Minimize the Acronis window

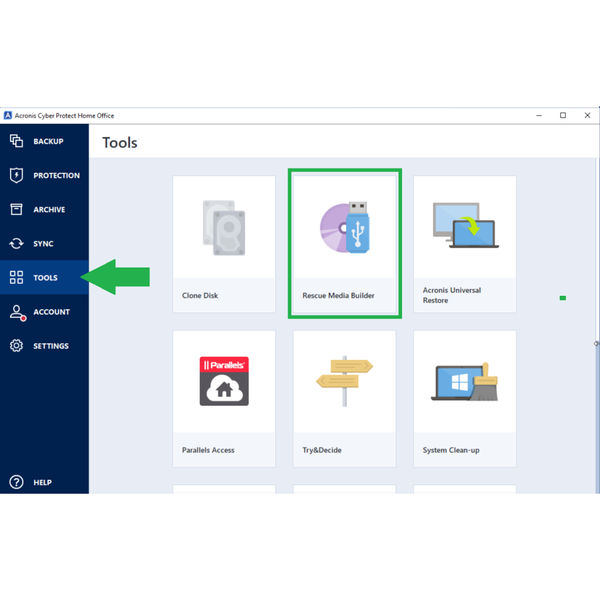pos(539,115)
